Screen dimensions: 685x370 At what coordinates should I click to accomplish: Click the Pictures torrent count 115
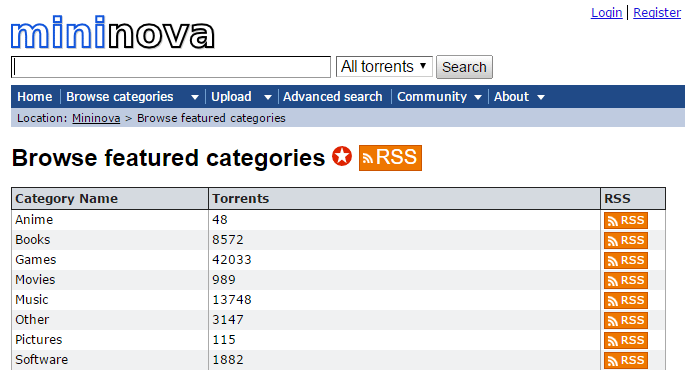click(x=224, y=340)
